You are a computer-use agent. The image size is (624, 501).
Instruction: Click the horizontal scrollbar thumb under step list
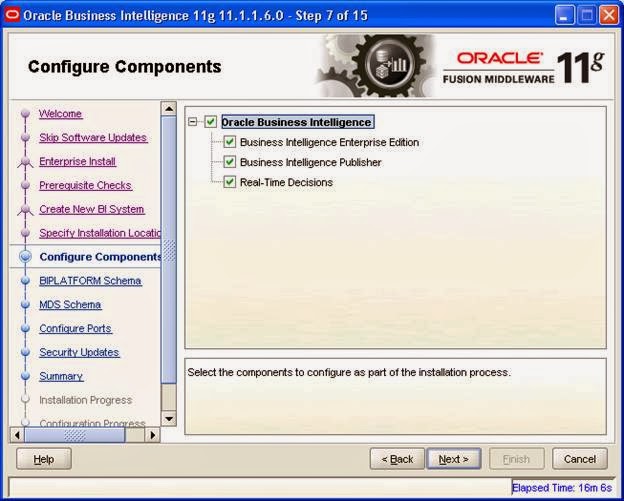coord(75,435)
